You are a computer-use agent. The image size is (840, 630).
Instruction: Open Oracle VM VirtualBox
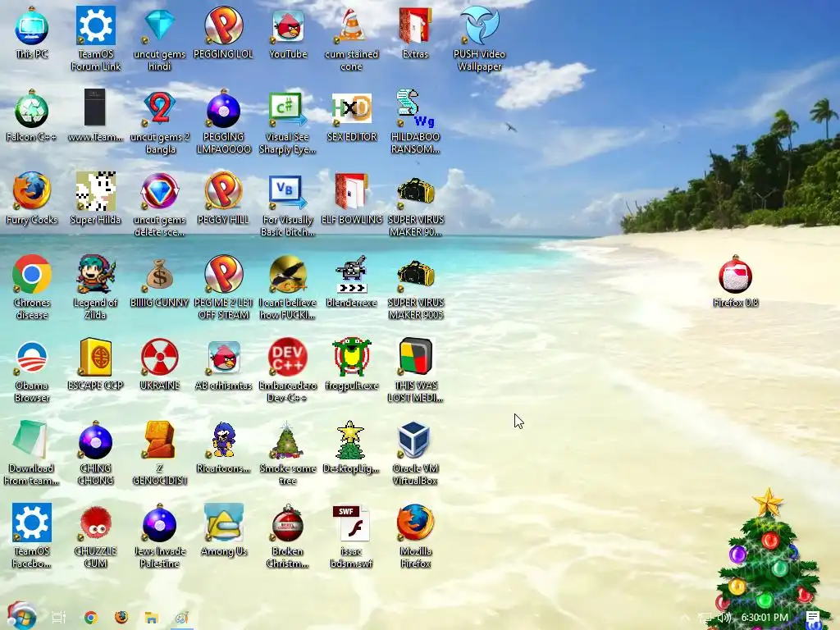415,453
